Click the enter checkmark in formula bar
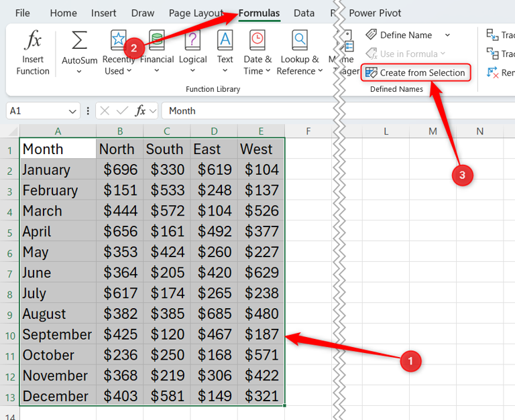The height and width of the screenshot is (420, 515). pyautogui.click(x=122, y=111)
